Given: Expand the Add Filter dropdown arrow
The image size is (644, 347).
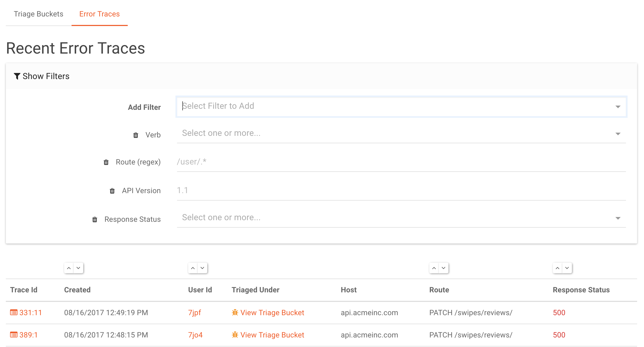Looking at the screenshot, I should (618, 107).
